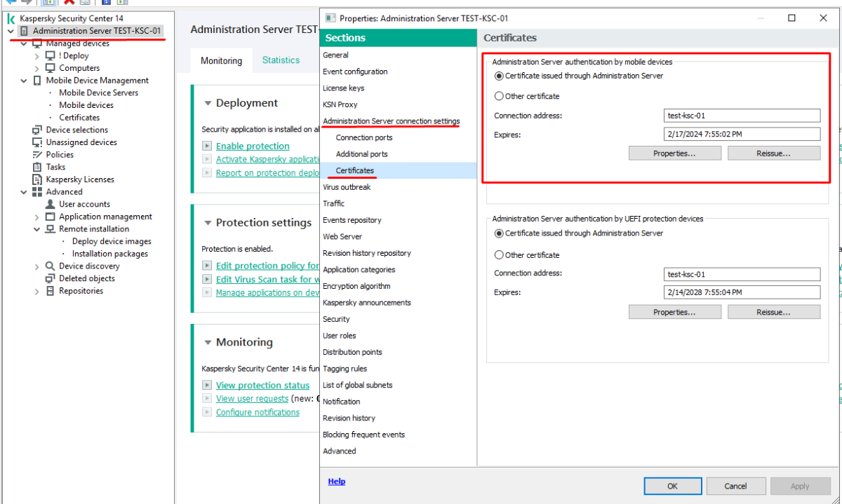This screenshot has width=842, height=504.
Task: Expand the Application management tree node
Action: click(37, 217)
